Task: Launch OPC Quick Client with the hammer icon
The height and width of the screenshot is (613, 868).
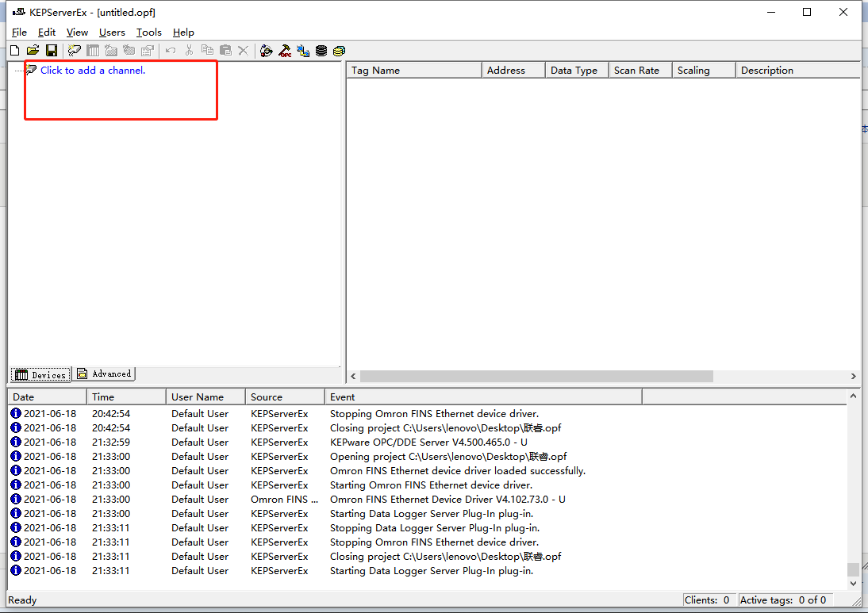Action: tap(285, 51)
